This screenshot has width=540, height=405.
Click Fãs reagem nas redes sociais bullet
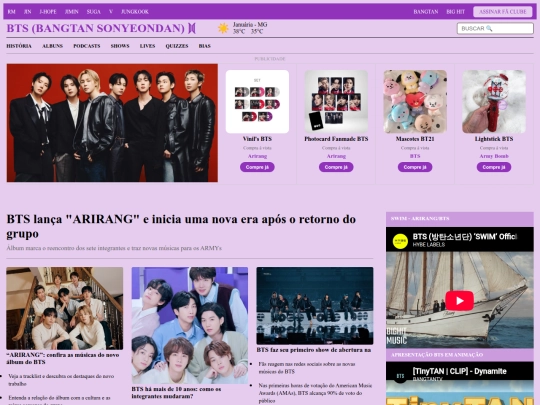point(307,368)
